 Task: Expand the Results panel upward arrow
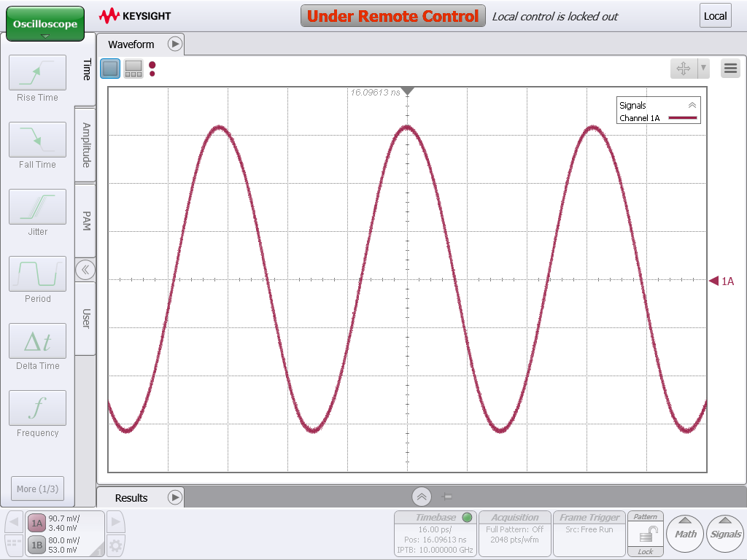(422, 497)
